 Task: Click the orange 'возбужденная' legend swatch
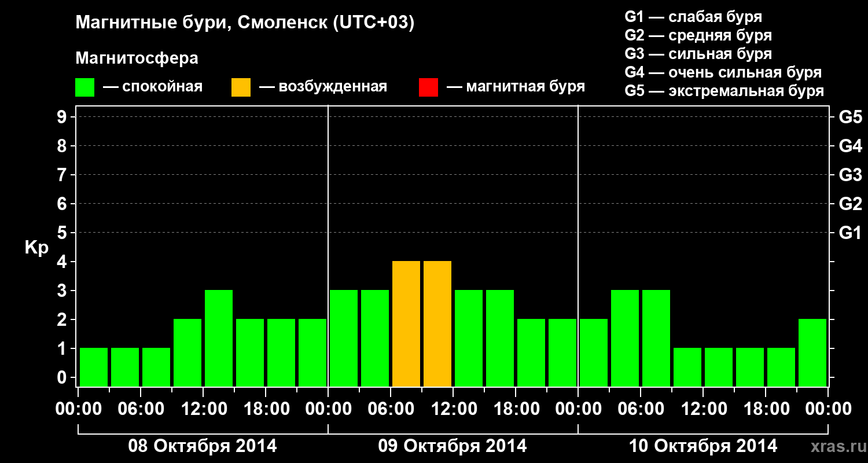pos(241,87)
